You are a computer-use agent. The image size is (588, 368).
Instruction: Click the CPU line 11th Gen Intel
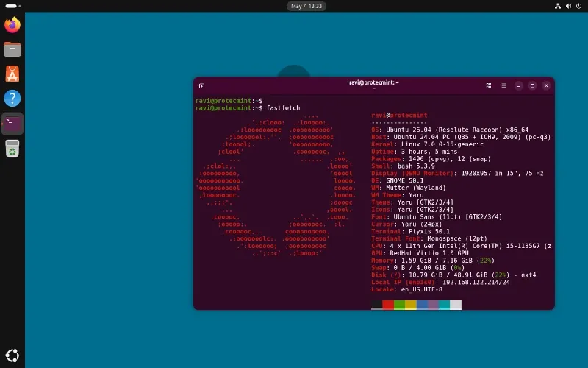click(x=462, y=246)
